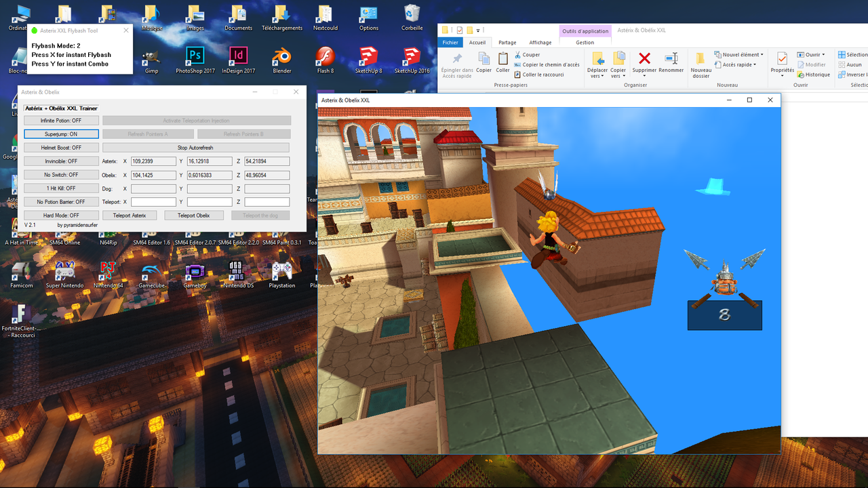Image resolution: width=868 pixels, height=488 pixels.
Task: Click Copier le chemin d'accès
Action: pos(547,65)
